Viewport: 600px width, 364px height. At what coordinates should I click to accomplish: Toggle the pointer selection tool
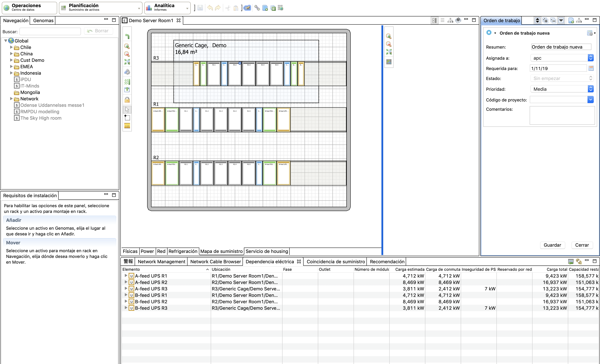(x=127, y=109)
